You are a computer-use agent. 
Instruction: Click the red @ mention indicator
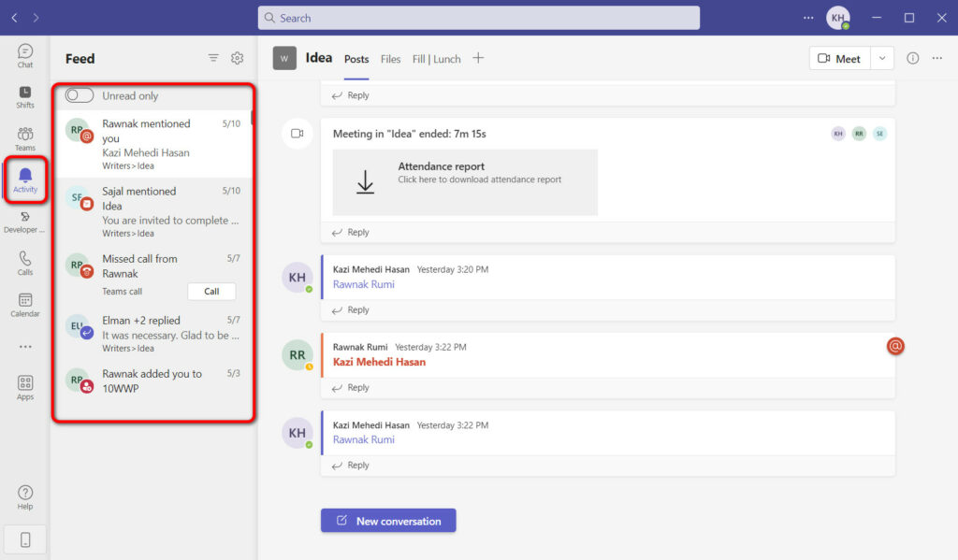coord(895,346)
